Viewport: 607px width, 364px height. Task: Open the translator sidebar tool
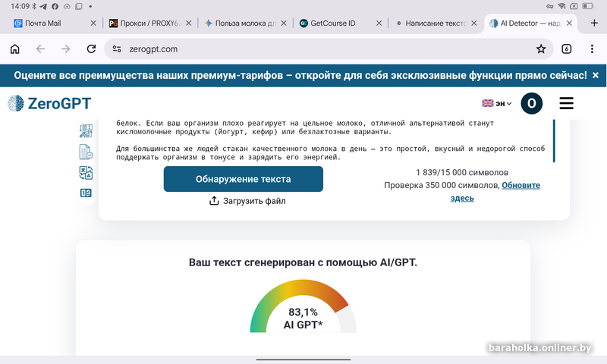pos(86,173)
